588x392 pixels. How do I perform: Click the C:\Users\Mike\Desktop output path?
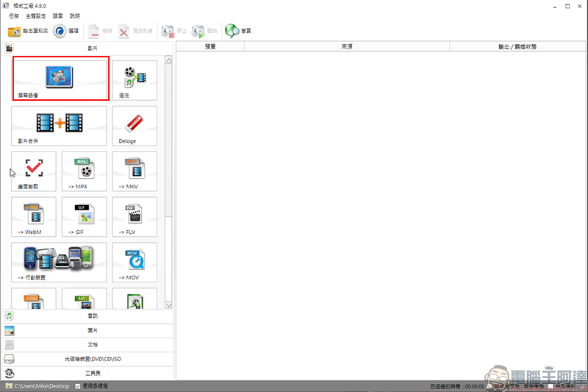point(42,386)
